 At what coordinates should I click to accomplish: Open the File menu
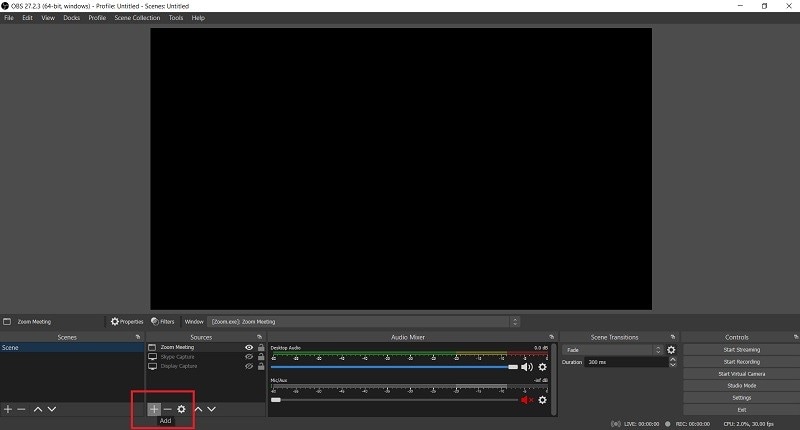point(9,18)
